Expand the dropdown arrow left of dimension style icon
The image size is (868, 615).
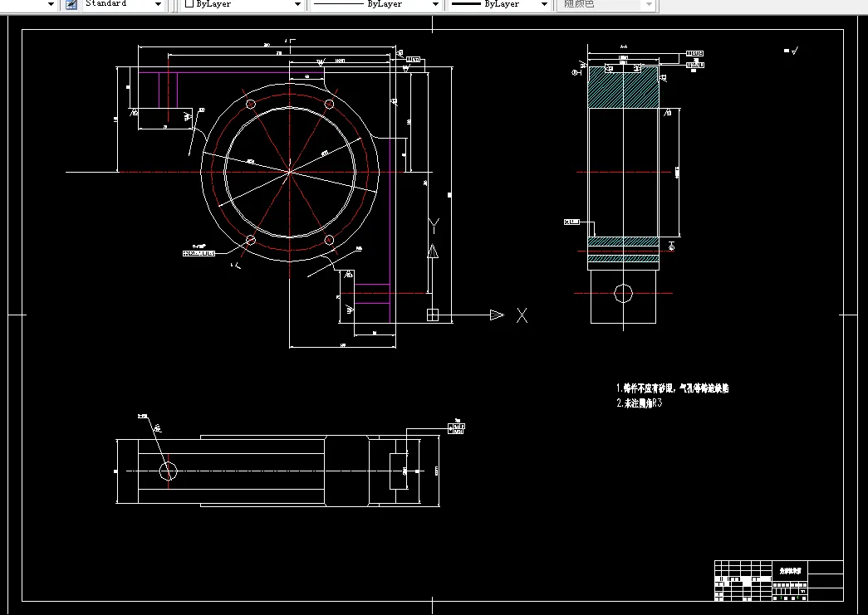coord(51,4)
